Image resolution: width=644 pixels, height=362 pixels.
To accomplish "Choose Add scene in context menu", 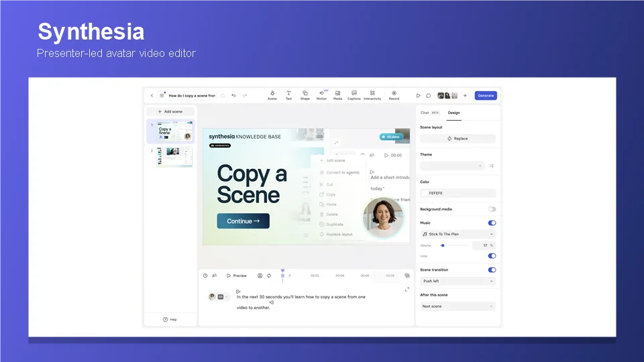I will coord(333,160).
